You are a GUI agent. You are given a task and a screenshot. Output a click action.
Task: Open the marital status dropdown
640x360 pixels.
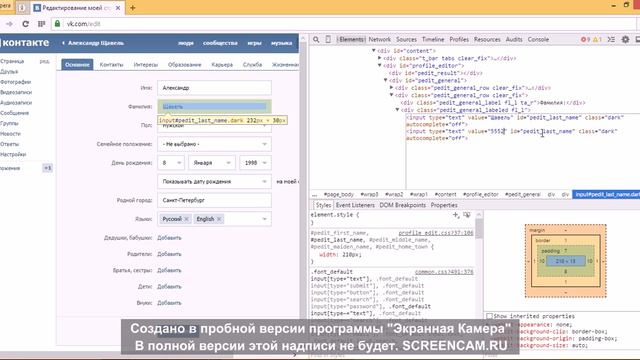pos(214,144)
